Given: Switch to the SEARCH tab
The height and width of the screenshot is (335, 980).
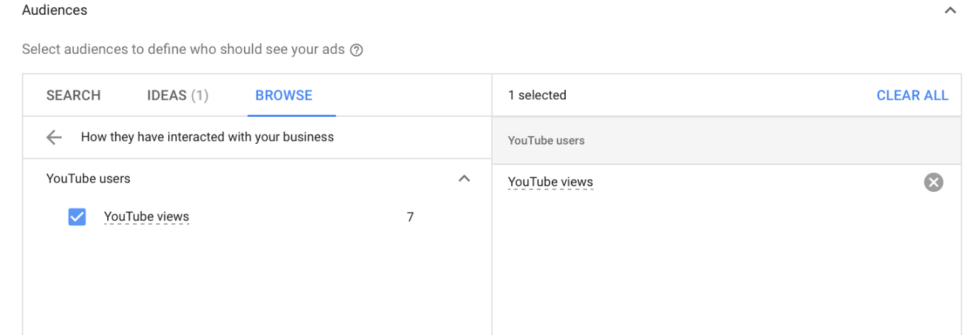Looking at the screenshot, I should 74,96.
